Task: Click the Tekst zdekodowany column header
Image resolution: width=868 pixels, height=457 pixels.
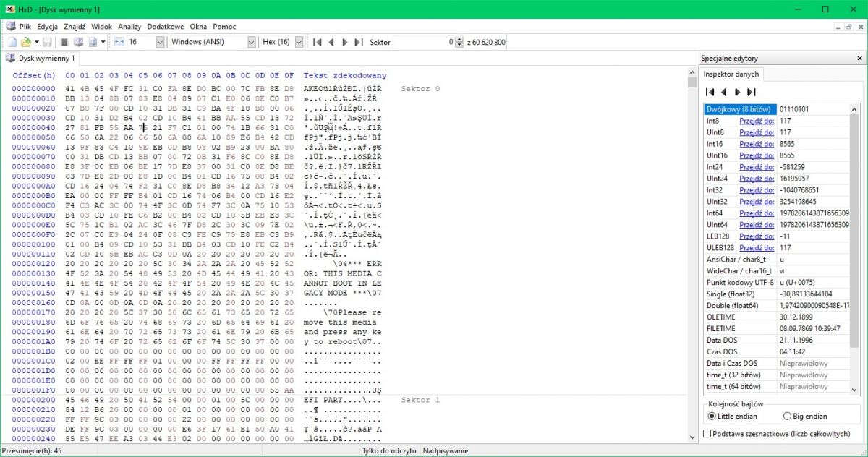Action: click(x=345, y=75)
